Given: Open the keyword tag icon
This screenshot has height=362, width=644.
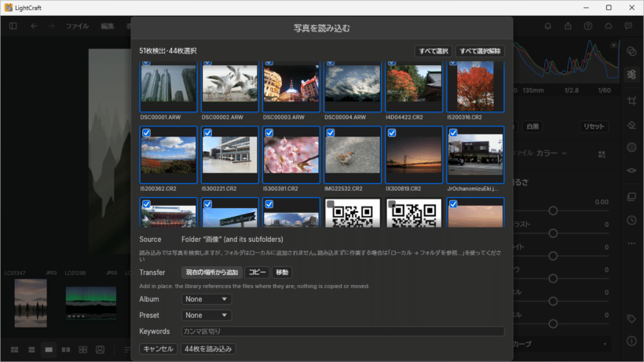Looking at the screenshot, I should click(631, 319).
